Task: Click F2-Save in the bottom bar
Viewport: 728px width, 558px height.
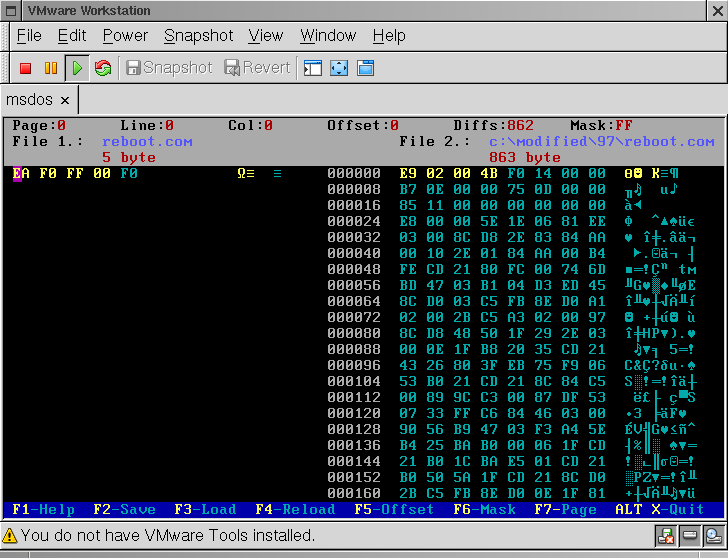Action: tap(124, 510)
